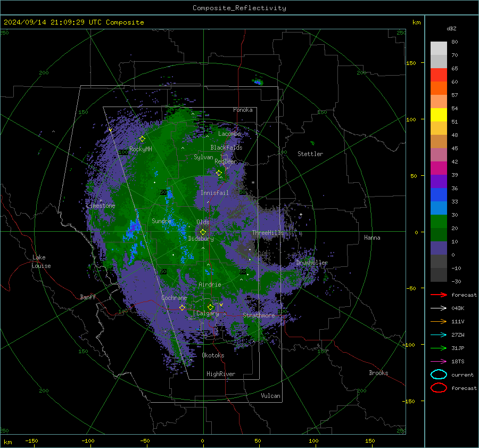
Task: Click the bright yellow swatch on dBZ scale
Action: tap(439, 115)
